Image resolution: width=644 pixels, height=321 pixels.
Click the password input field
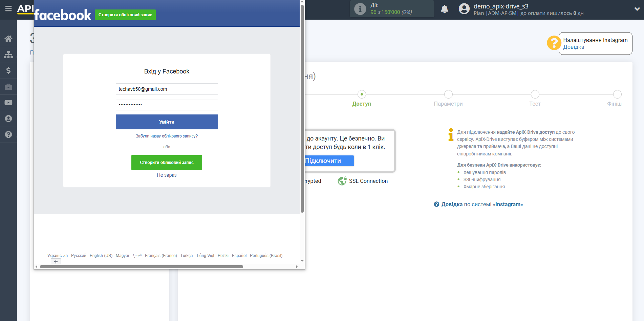[x=167, y=105]
